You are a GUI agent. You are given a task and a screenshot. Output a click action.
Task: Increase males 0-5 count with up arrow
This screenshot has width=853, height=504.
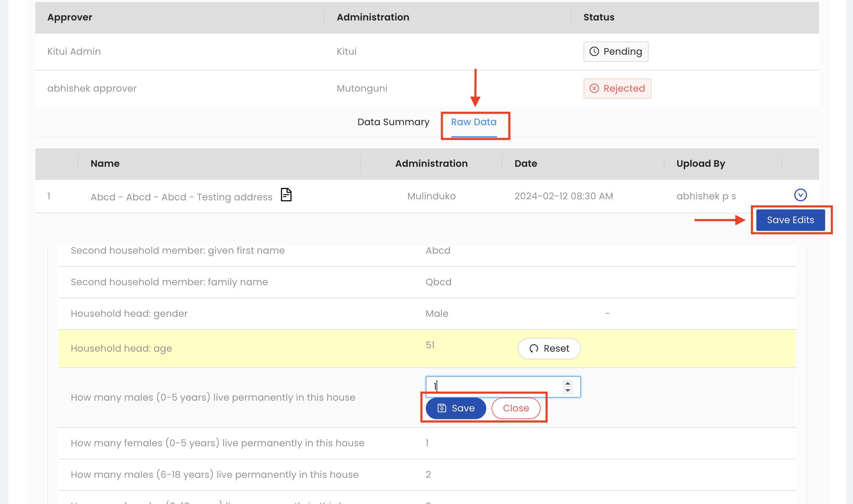click(x=567, y=384)
